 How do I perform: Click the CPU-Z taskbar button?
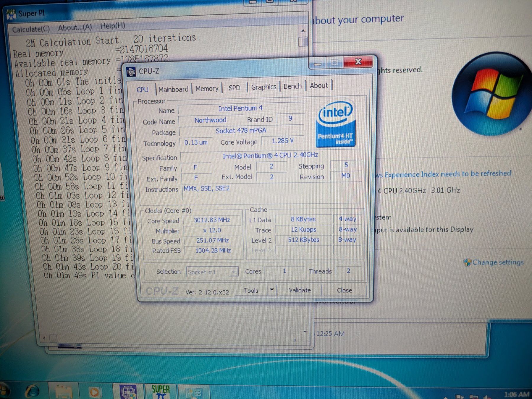coord(128,392)
